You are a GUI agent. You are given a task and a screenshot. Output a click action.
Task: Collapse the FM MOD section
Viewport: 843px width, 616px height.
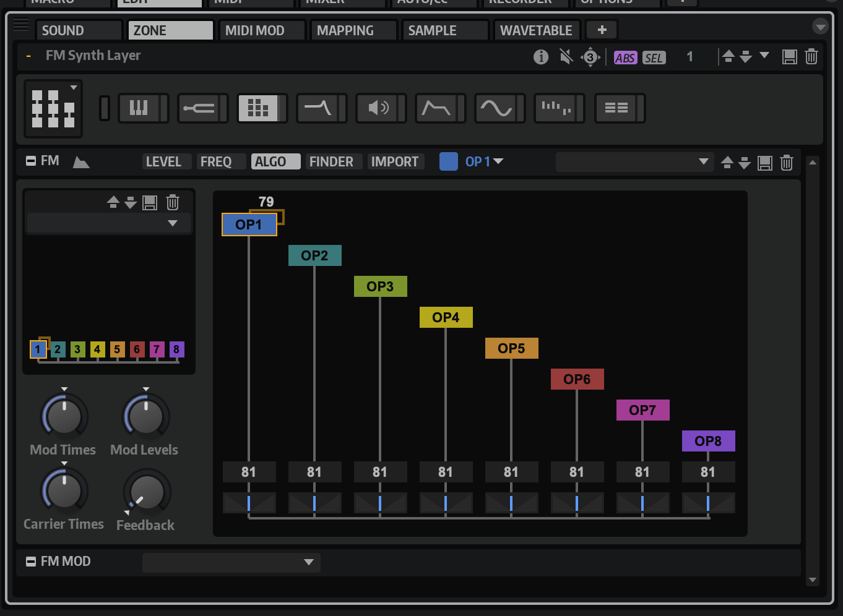pyautogui.click(x=31, y=562)
